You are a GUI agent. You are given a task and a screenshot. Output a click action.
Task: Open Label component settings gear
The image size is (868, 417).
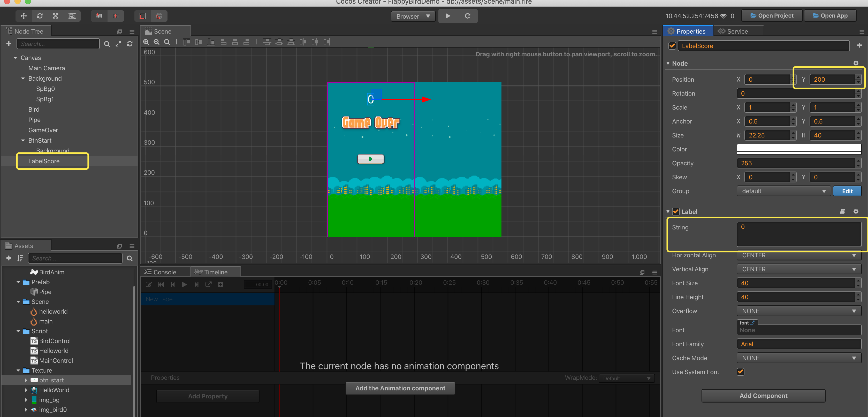tap(856, 212)
